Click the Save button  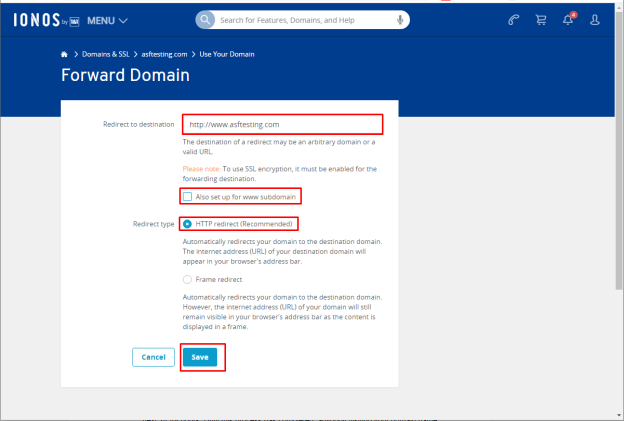(x=200, y=357)
